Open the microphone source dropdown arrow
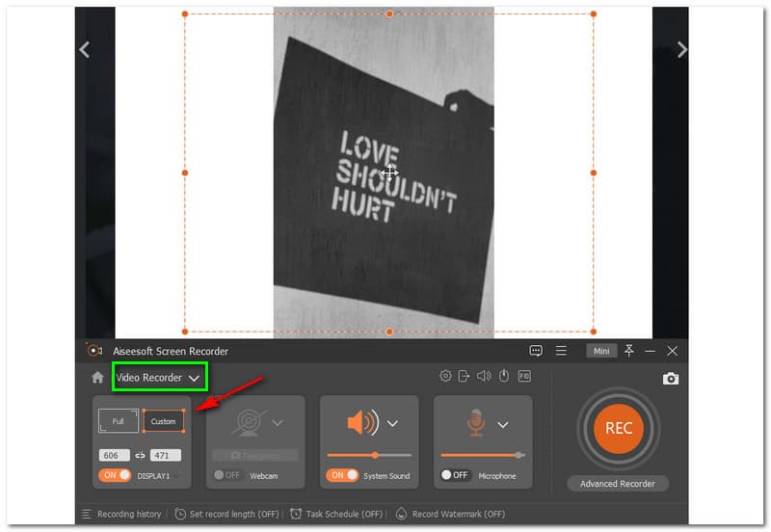The image size is (771, 532). (x=503, y=423)
